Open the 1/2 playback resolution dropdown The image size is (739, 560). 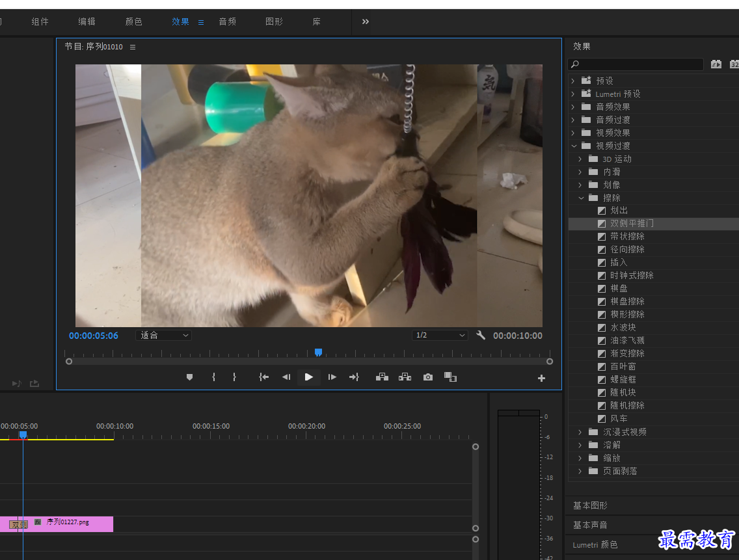coord(440,335)
